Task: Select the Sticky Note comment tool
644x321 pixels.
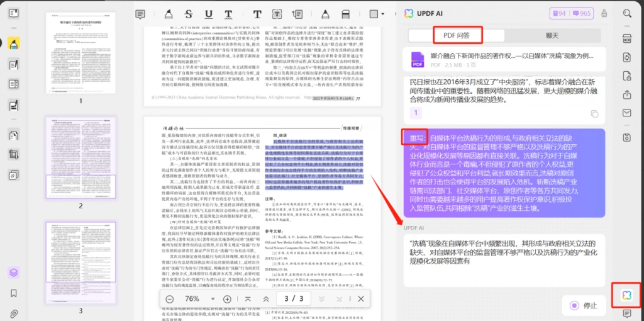Action: coord(140,14)
